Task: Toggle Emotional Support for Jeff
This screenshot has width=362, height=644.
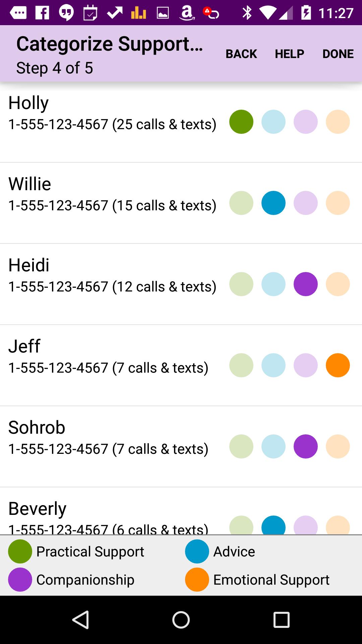Action: pyautogui.click(x=338, y=365)
